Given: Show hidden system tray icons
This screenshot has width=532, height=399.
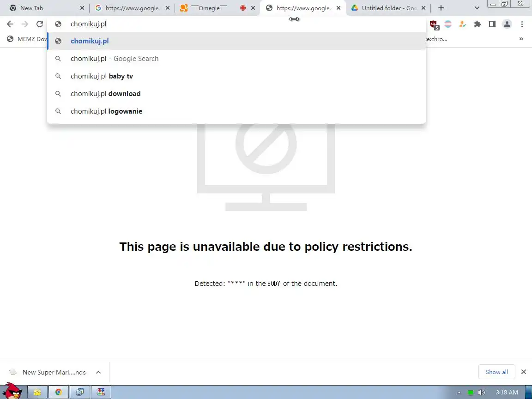Looking at the screenshot, I should click(459, 393).
